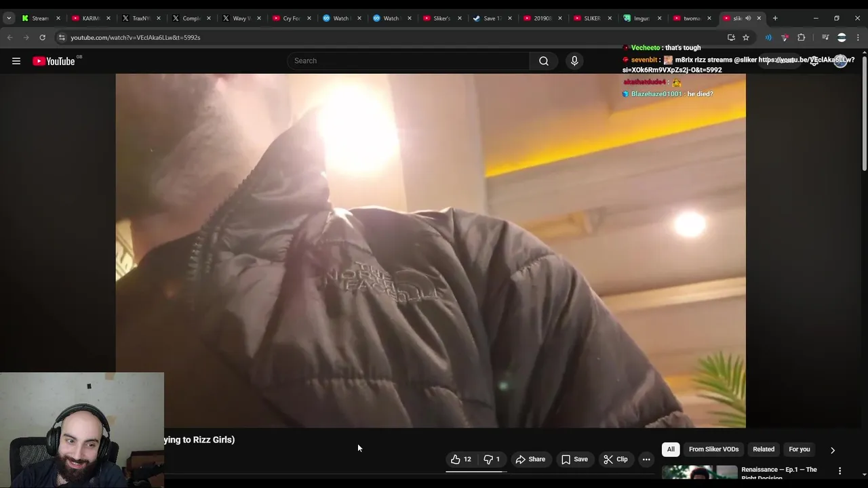This screenshot has height=488, width=868.
Task: Share this video
Action: click(x=530, y=459)
